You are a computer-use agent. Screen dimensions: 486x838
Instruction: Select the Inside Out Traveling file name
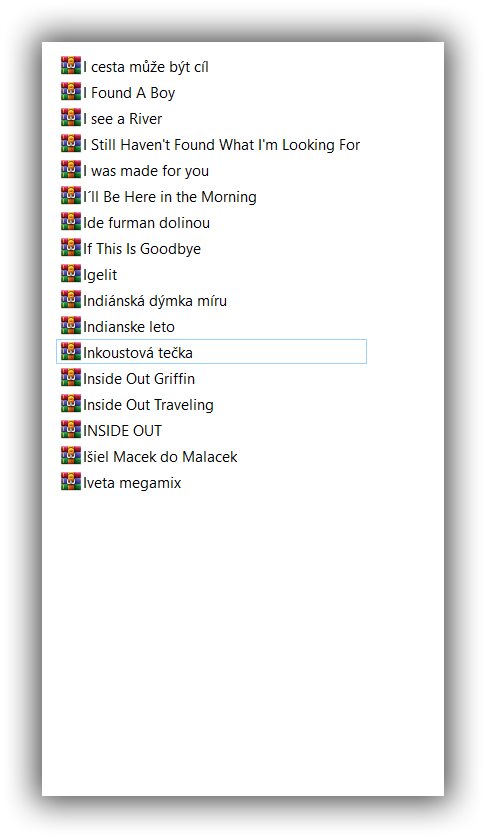(x=148, y=405)
